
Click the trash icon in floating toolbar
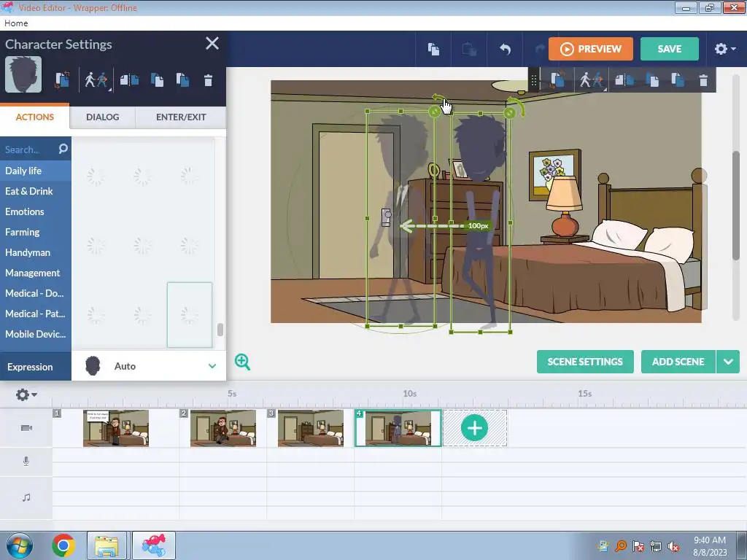[x=704, y=80]
